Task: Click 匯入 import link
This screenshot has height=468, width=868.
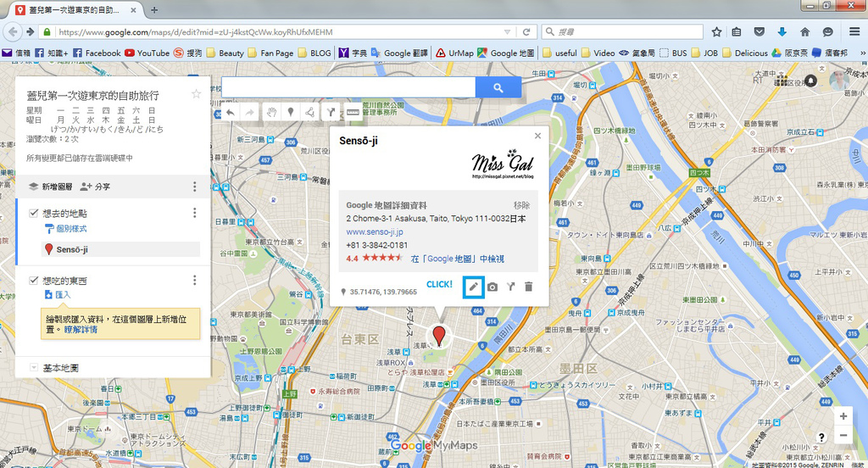Action: click(58, 295)
